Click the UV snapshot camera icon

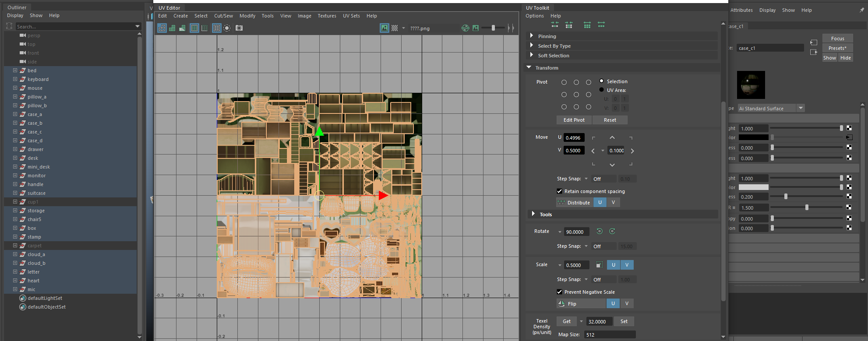239,28
